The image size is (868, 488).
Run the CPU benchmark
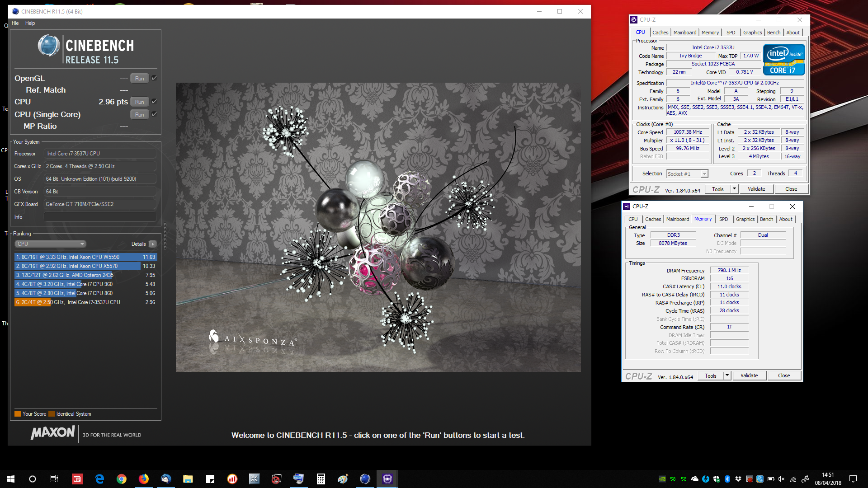(139, 102)
